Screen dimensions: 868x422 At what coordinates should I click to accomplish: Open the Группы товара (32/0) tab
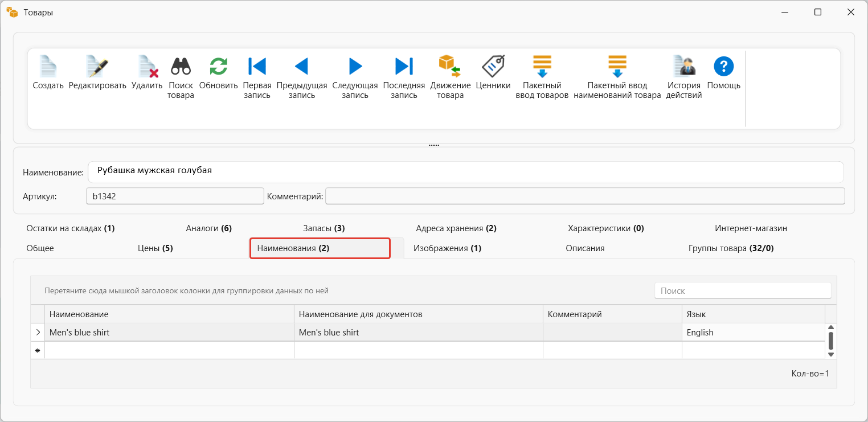731,248
